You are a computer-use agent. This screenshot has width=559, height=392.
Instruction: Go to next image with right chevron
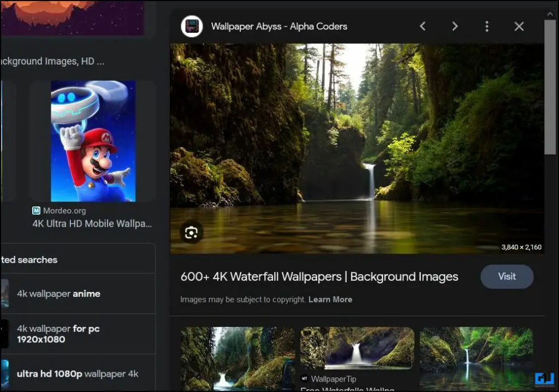click(x=455, y=26)
